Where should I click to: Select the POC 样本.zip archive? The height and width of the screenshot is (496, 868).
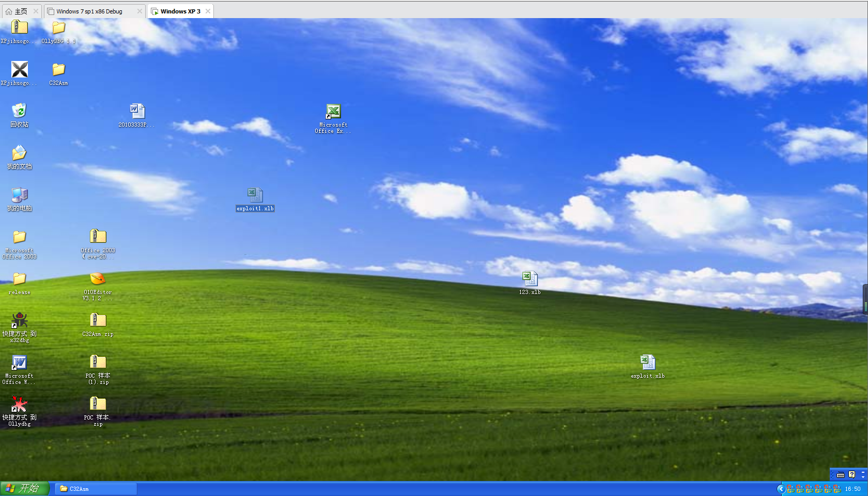[98, 404]
